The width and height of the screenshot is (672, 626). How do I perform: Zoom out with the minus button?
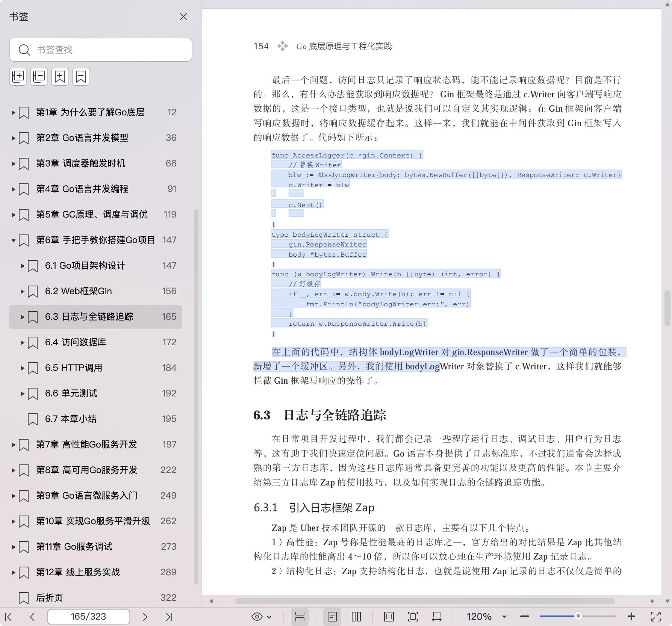525,617
